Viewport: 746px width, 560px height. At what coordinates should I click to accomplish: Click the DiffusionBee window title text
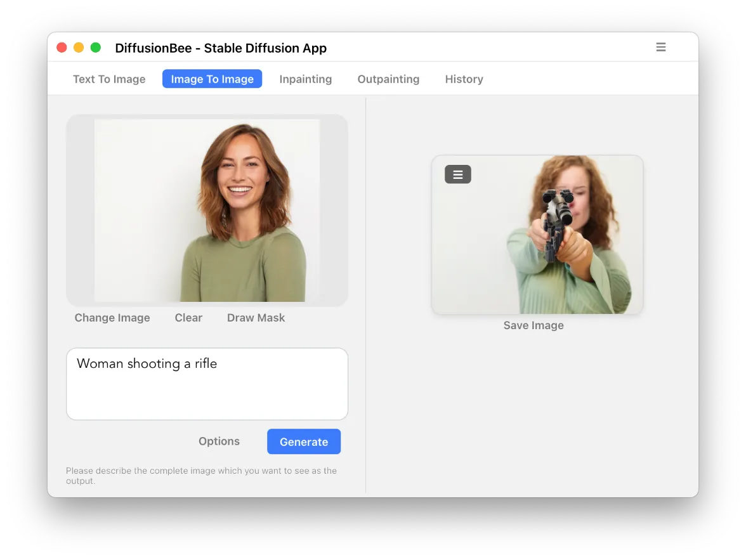[x=221, y=48]
